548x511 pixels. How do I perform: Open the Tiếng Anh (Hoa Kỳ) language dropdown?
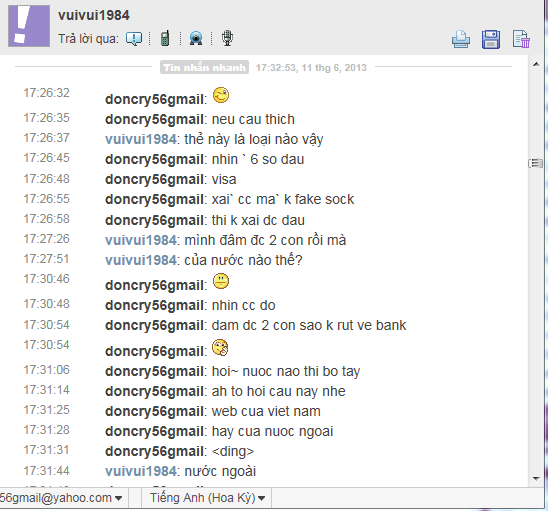point(207,498)
